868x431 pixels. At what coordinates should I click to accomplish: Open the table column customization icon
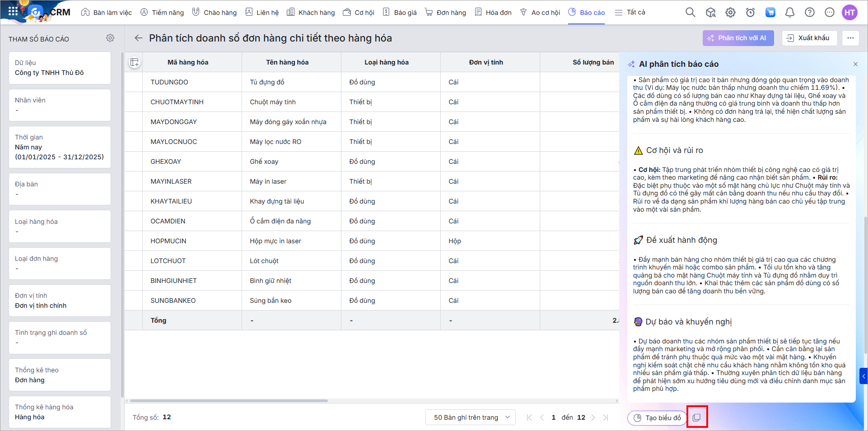(x=135, y=62)
